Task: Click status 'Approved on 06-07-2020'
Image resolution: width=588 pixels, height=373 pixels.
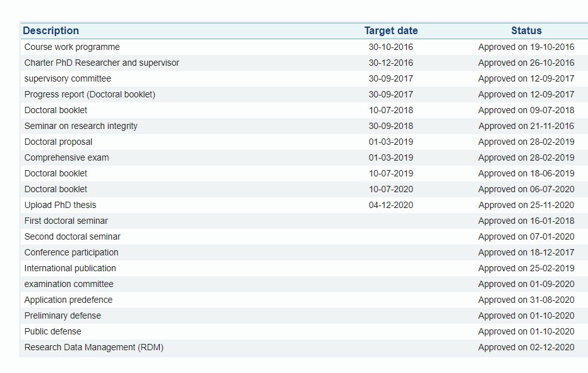Action: pos(526,189)
